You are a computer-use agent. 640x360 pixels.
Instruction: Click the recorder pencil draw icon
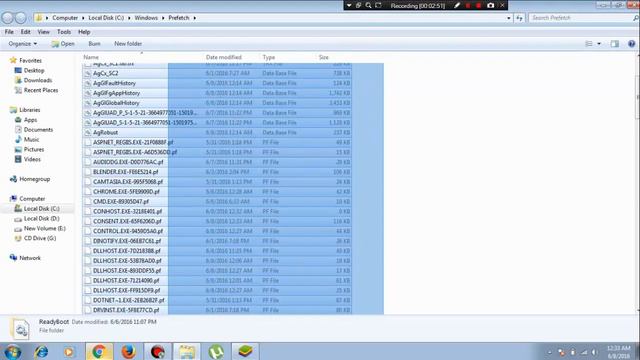[x=457, y=5]
